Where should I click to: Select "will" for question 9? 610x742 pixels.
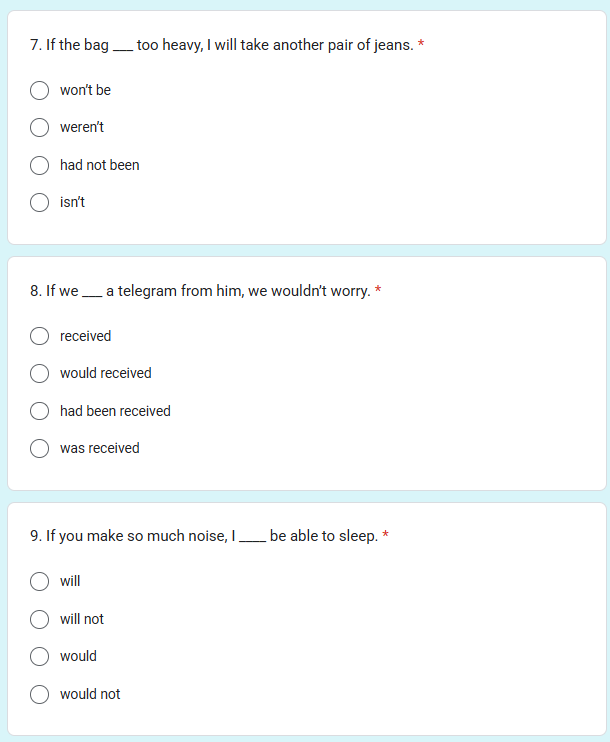[39, 582]
